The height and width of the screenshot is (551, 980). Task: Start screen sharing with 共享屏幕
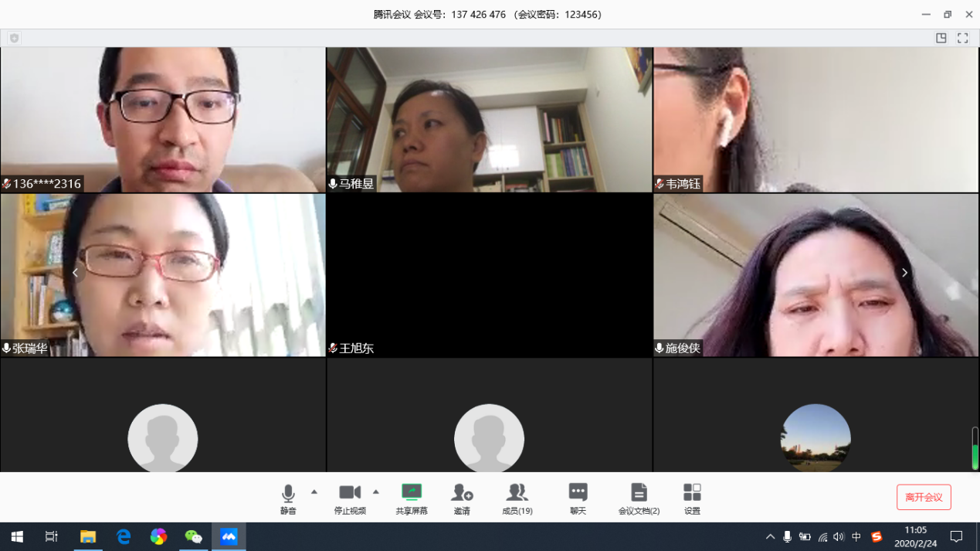[412, 498]
